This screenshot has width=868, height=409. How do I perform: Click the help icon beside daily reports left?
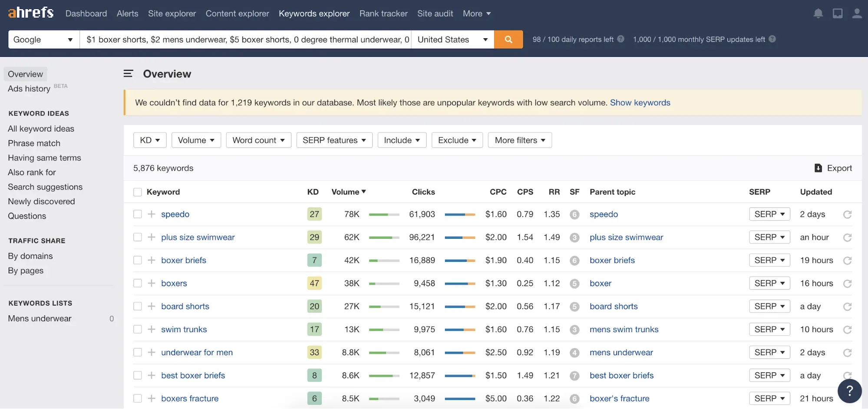[x=621, y=39]
